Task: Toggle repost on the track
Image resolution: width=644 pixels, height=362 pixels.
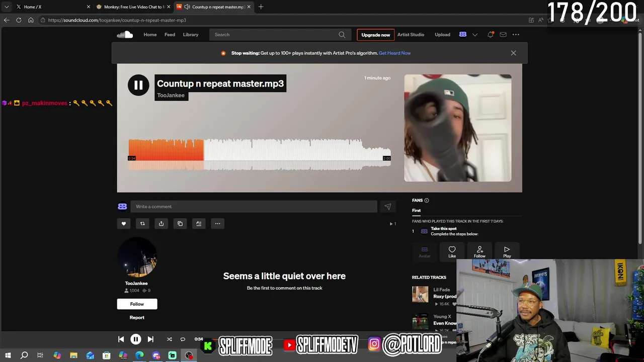Action: tap(142, 224)
